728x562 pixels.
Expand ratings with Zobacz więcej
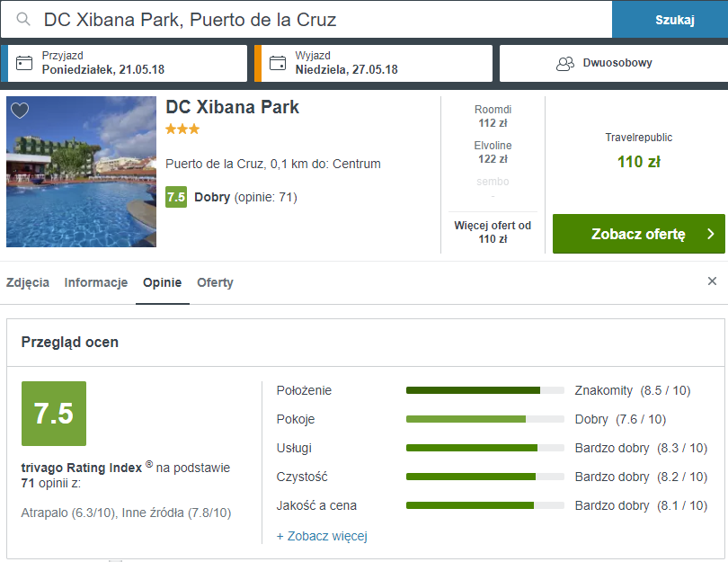tap(322, 536)
